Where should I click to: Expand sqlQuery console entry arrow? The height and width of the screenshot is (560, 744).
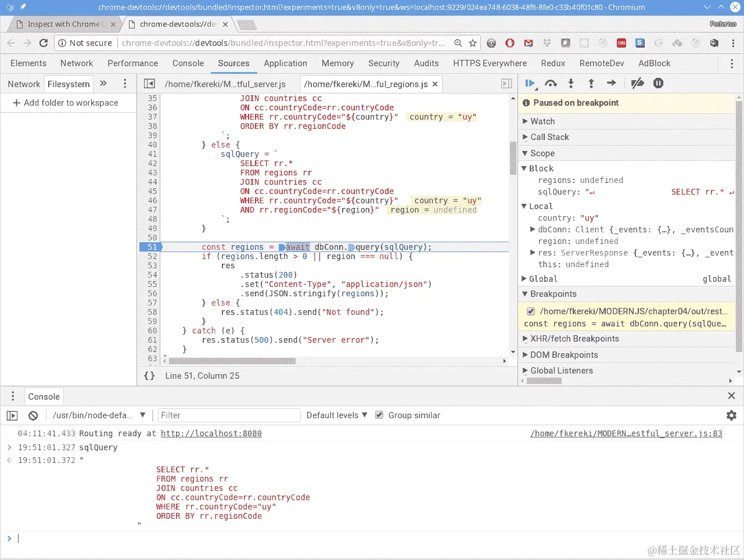point(9,447)
